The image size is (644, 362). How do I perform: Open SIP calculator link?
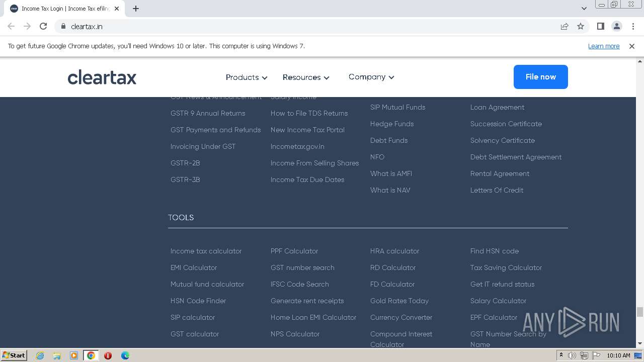(x=193, y=317)
